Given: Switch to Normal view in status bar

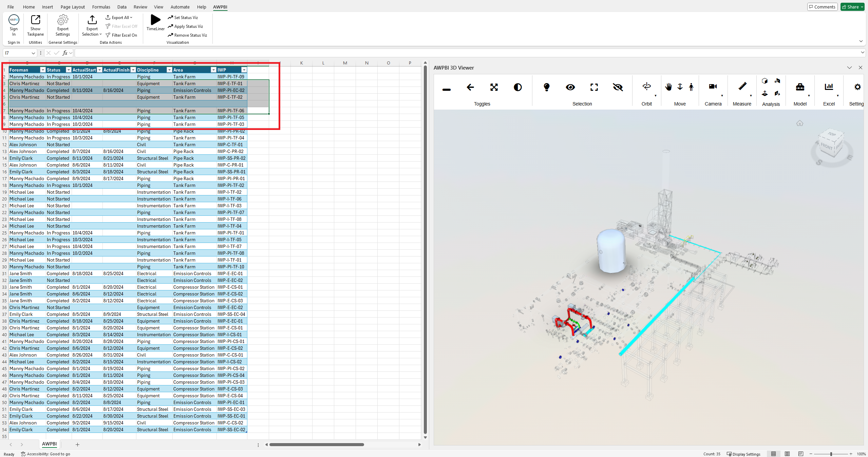Looking at the screenshot, I should [773, 454].
